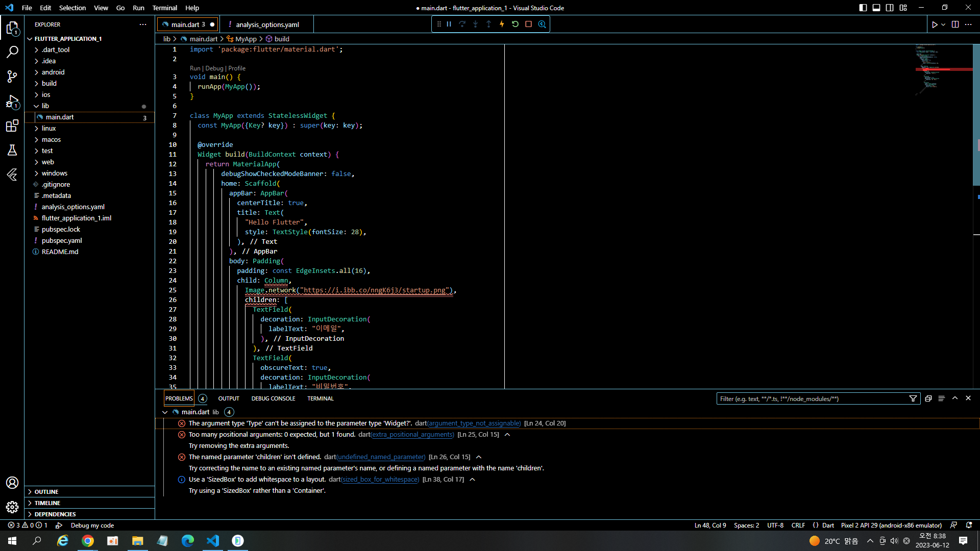Image resolution: width=980 pixels, height=551 pixels.
Task: Click the debug Step Into icon
Action: [x=476, y=24]
